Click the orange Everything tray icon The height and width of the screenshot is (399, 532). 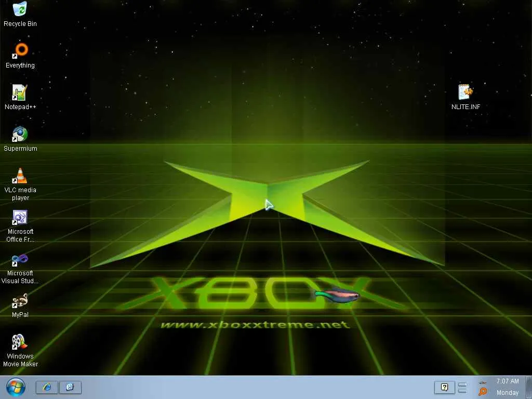(483, 392)
